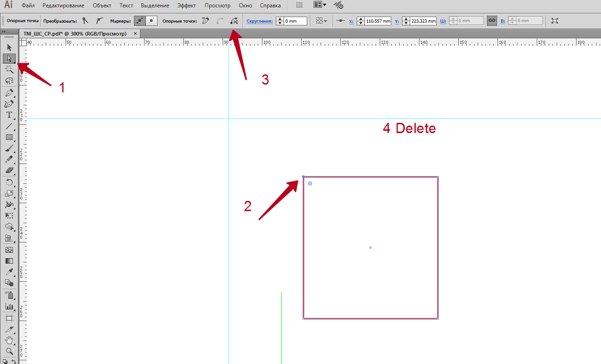Convert selected anchor points to corner
This screenshot has height=364, width=601.
[85, 21]
